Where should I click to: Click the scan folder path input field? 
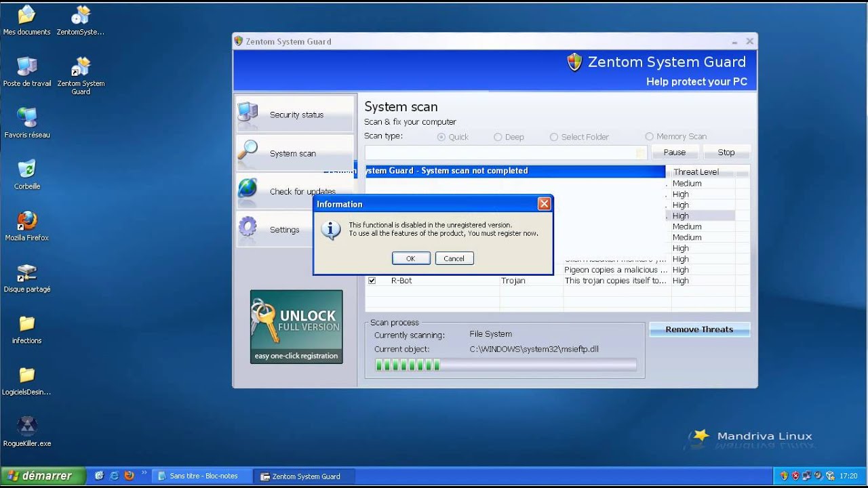(506, 153)
